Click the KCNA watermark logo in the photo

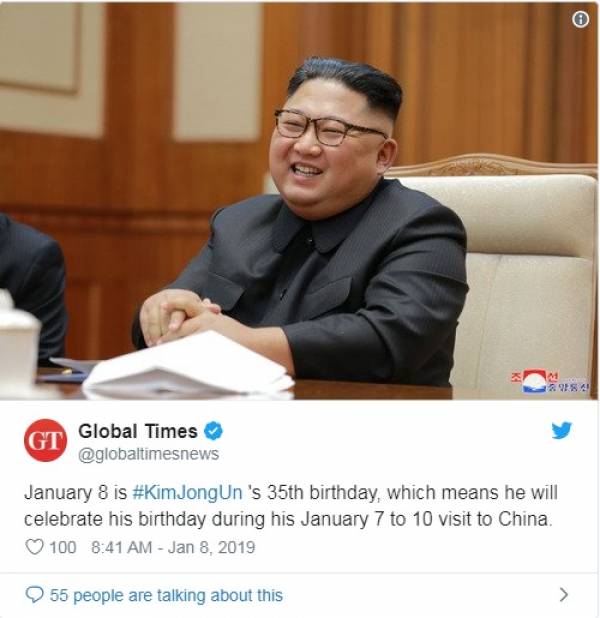click(550, 382)
